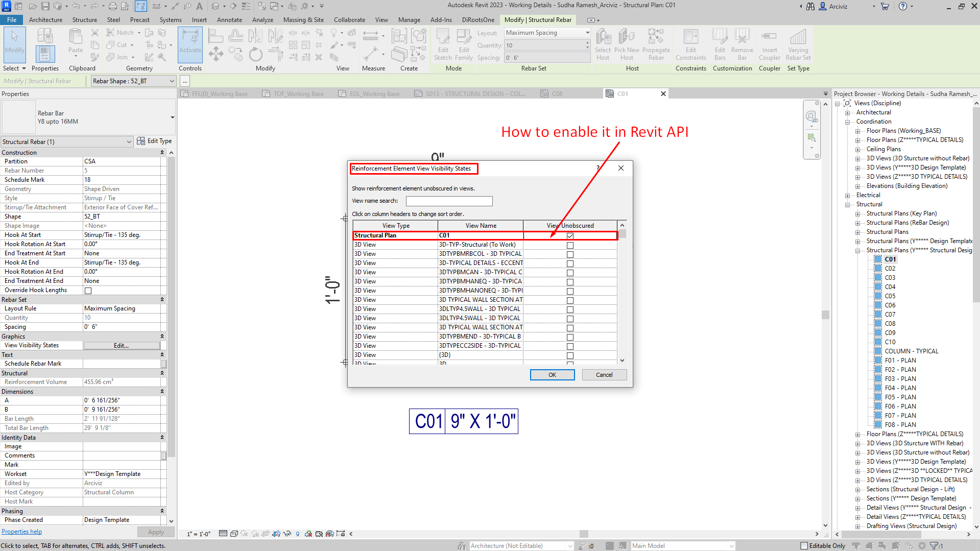The image size is (980, 551).
Task: Enable Override Hook Lengths checkbox
Action: click(88, 291)
